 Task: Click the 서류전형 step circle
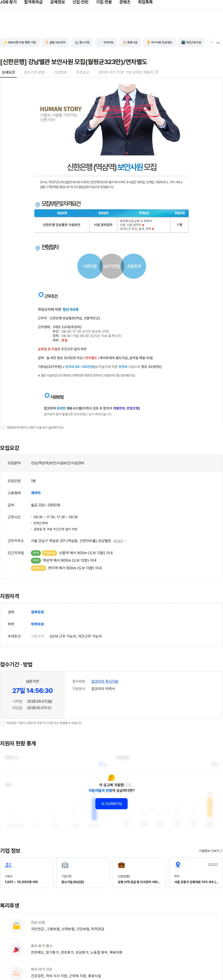(x=89, y=266)
